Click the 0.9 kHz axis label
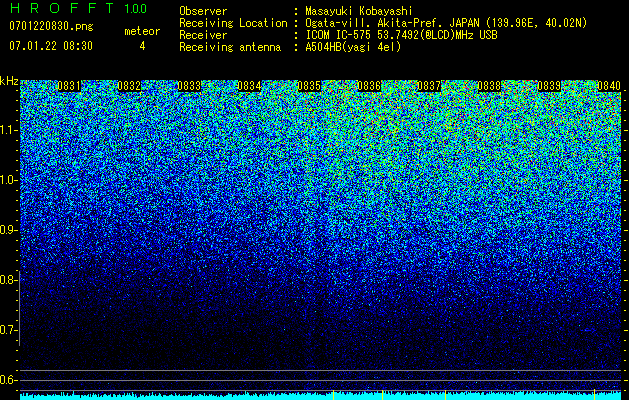This screenshot has height=400, width=629. pos(8,230)
